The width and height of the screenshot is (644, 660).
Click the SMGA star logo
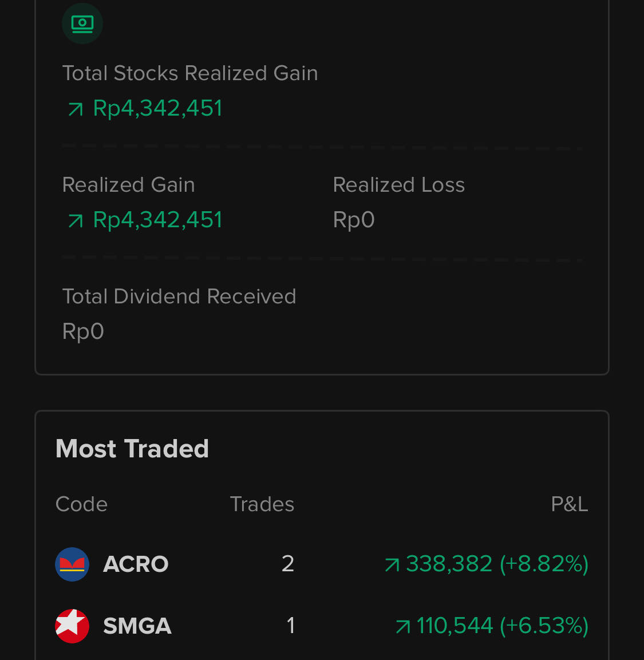pos(72,626)
